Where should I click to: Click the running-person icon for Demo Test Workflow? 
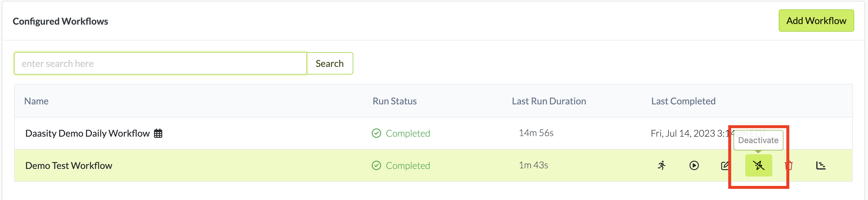662,165
